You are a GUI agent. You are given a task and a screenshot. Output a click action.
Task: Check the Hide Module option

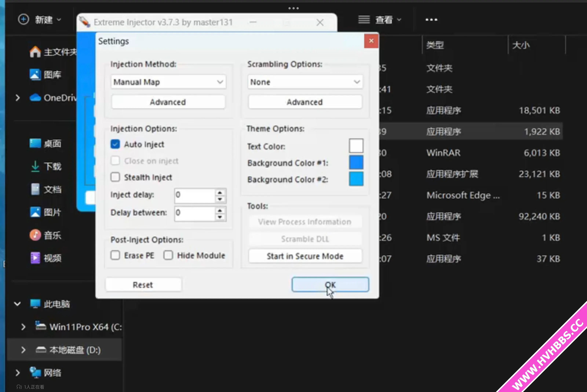coord(168,255)
